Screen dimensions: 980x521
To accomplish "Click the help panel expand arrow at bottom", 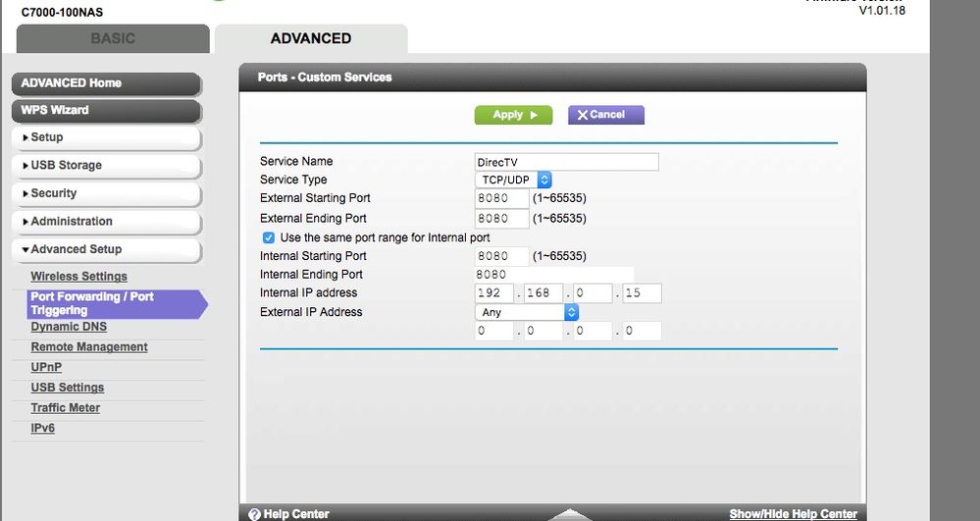I will pyautogui.click(x=569, y=514).
